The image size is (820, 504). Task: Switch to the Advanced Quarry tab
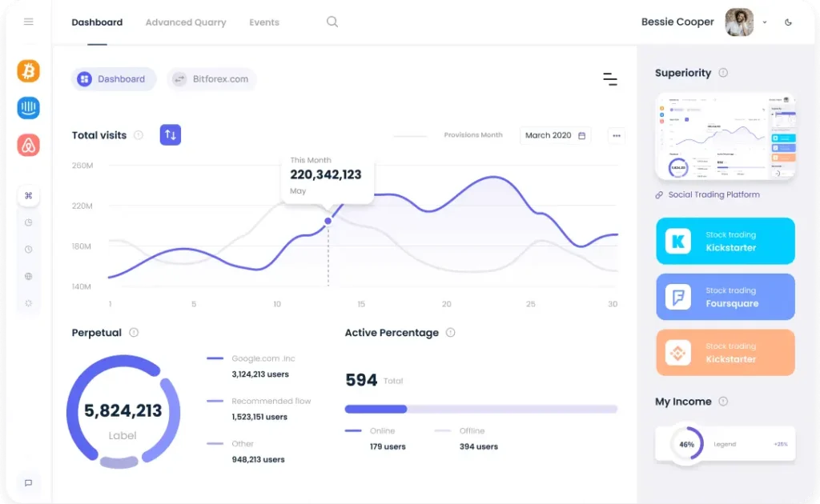click(186, 22)
